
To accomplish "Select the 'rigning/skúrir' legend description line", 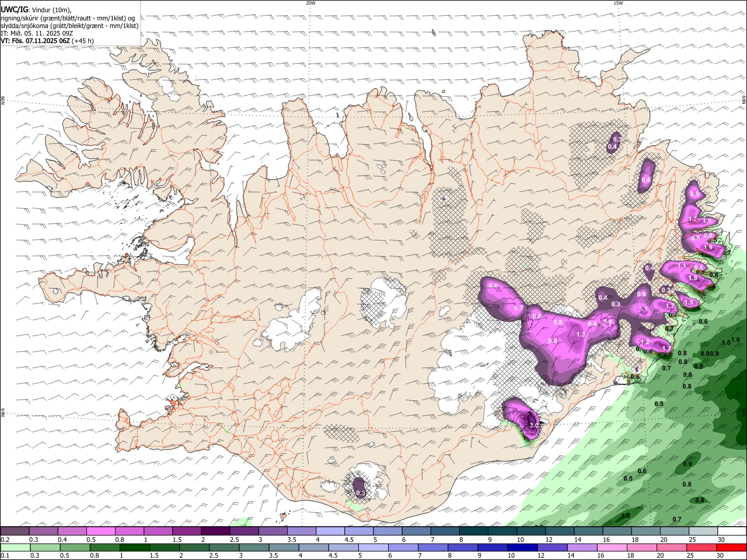I will tap(68, 17).
